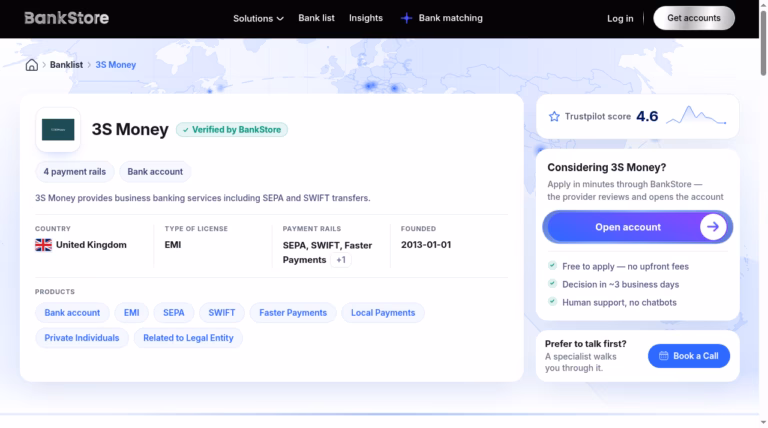Click the checkmark beside Human support
Viewport: 768px width, 428px height.
click(x=552, y=302)
